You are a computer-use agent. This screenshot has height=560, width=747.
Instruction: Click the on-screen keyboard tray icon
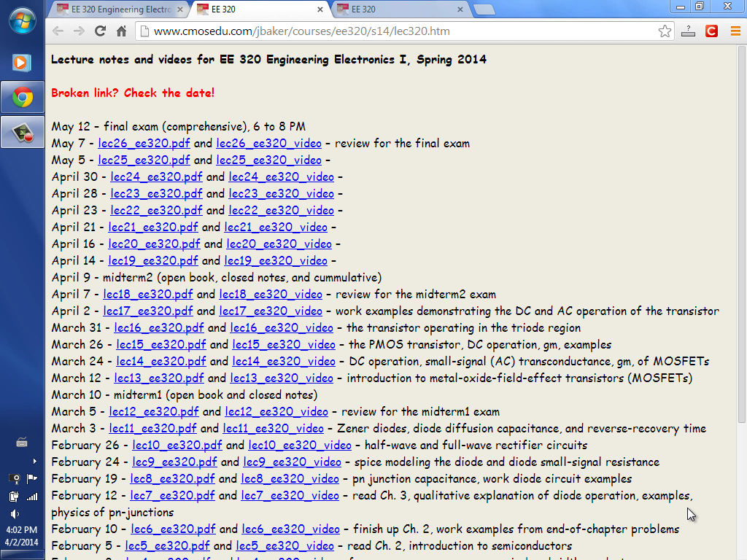(x=22, y=443)
